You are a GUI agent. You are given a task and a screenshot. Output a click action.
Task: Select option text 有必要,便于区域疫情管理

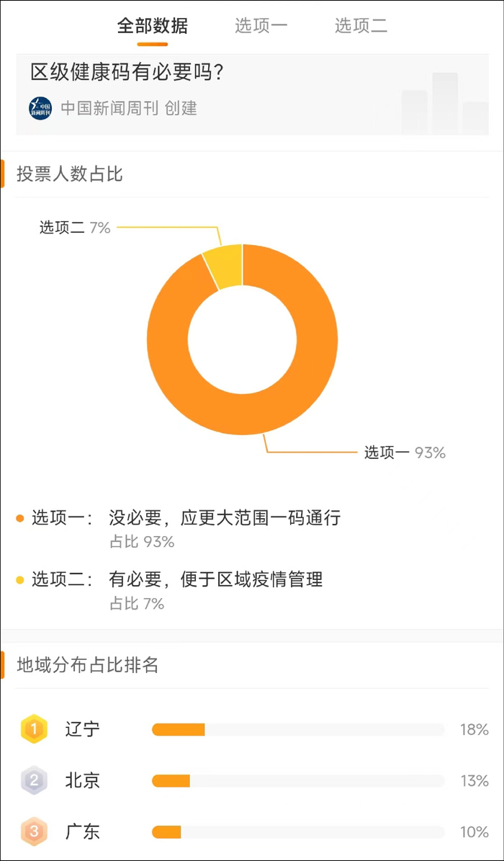[216, 579]
